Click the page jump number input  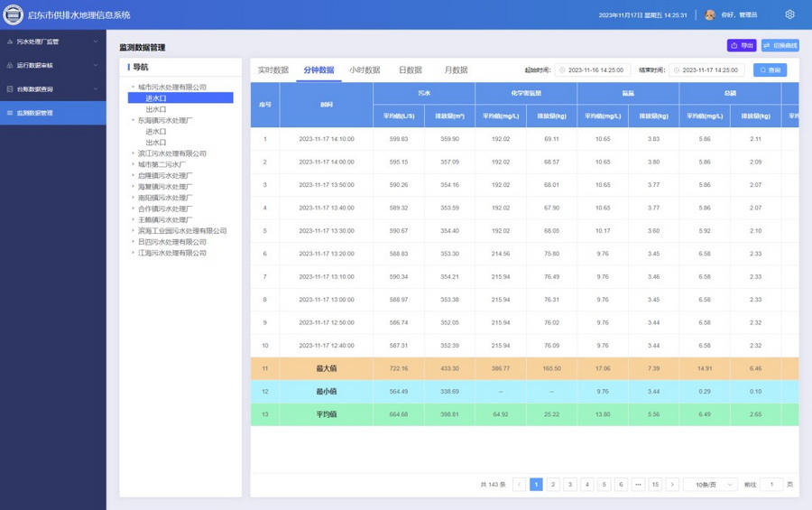(770, 485)
